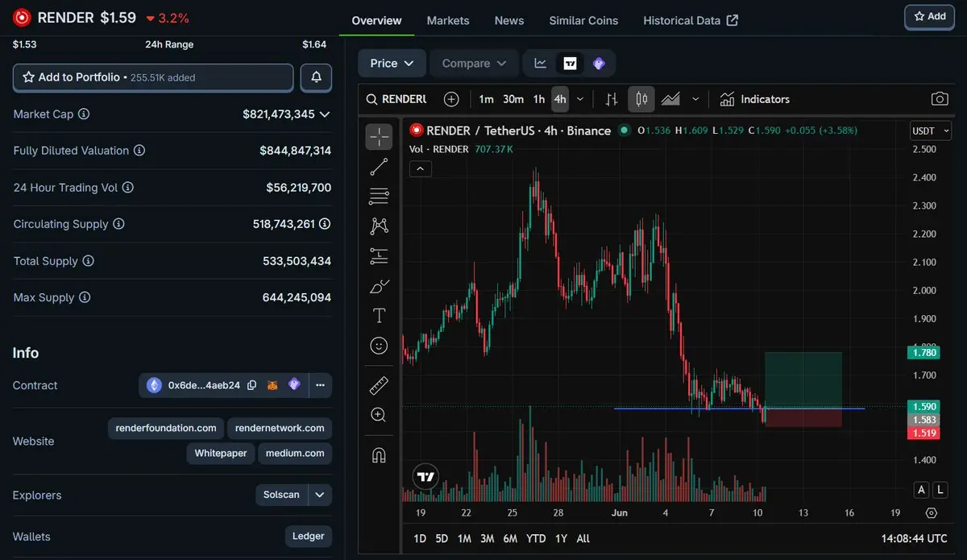Viewport: 967px width, 560px height.
Task: Set chart range to YTD
Action: (536, 538)
